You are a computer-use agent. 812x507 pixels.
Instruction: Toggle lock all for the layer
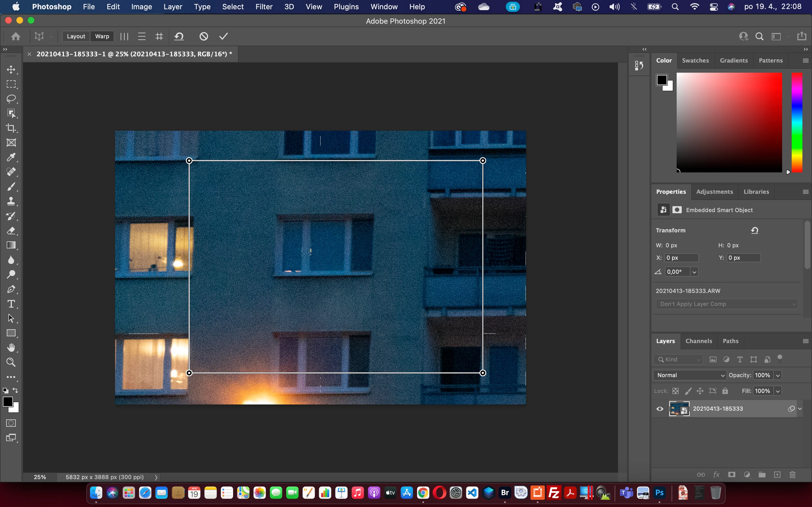[725, 391]
